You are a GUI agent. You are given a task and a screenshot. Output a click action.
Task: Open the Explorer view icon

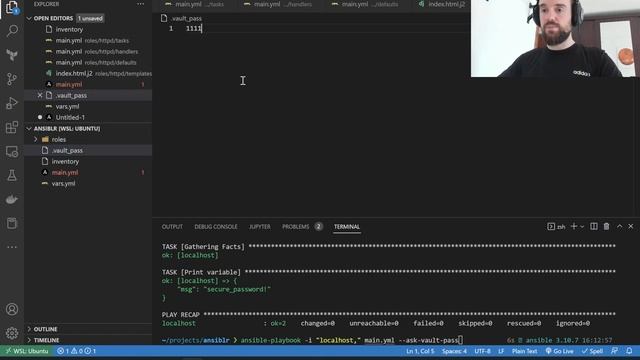(12, 7)
